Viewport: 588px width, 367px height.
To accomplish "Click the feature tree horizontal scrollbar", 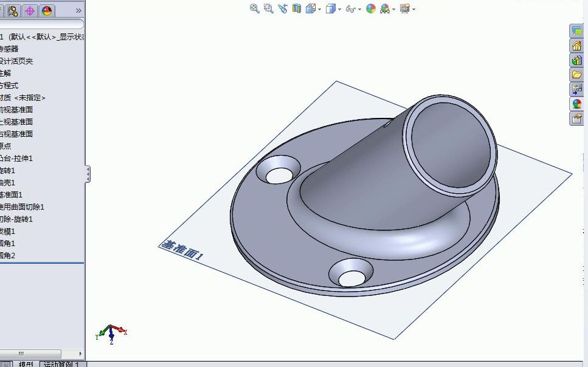I will pyautogui.click(x=36, y=353).
